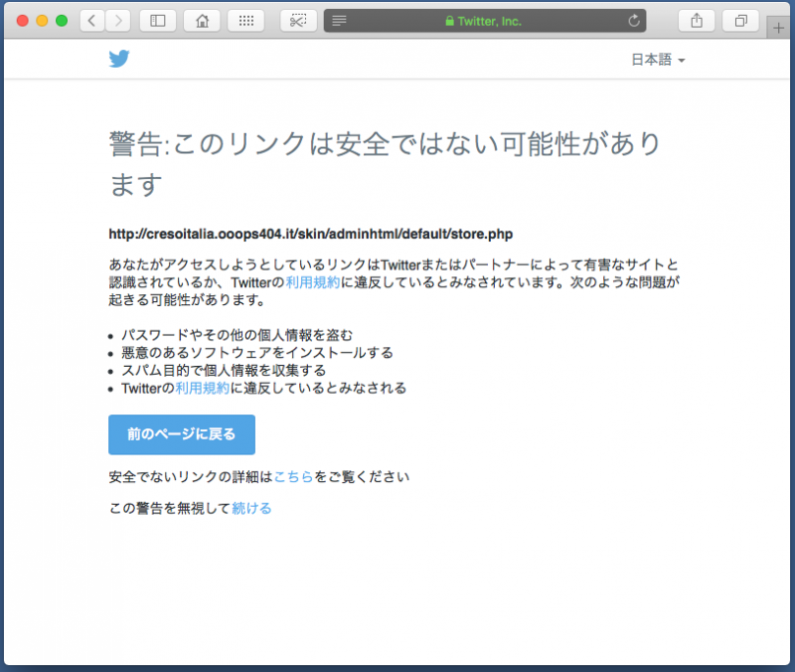Image resolution: width=795 pixels, height=672 pixels.
Task: Click the Safari back arrow button
Action: [91, 20]
